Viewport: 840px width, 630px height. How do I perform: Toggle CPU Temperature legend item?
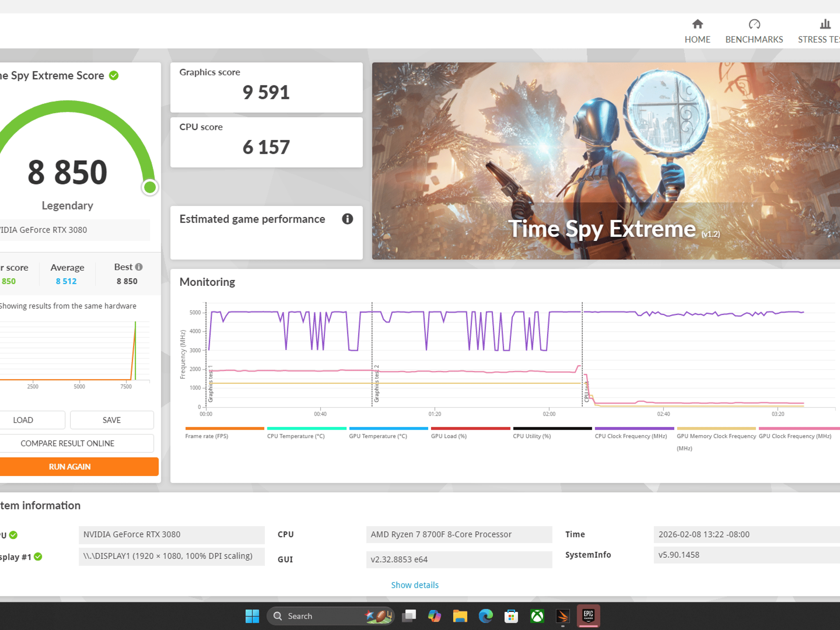[x=306, y=433]
